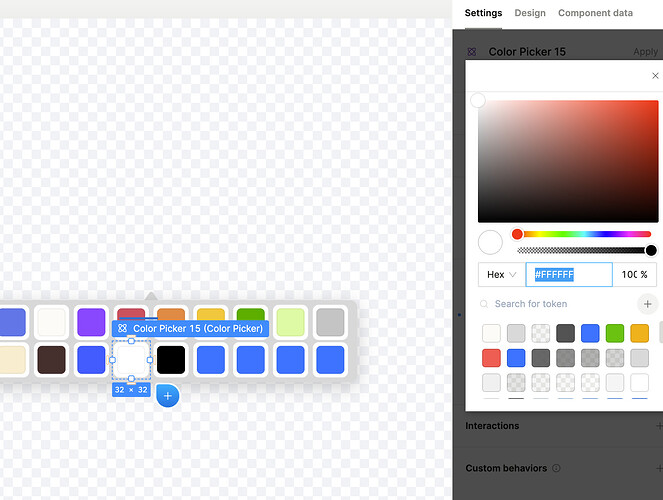Click the Custom behaviors section heading
The image size is (663, 500).
[506, 468]
